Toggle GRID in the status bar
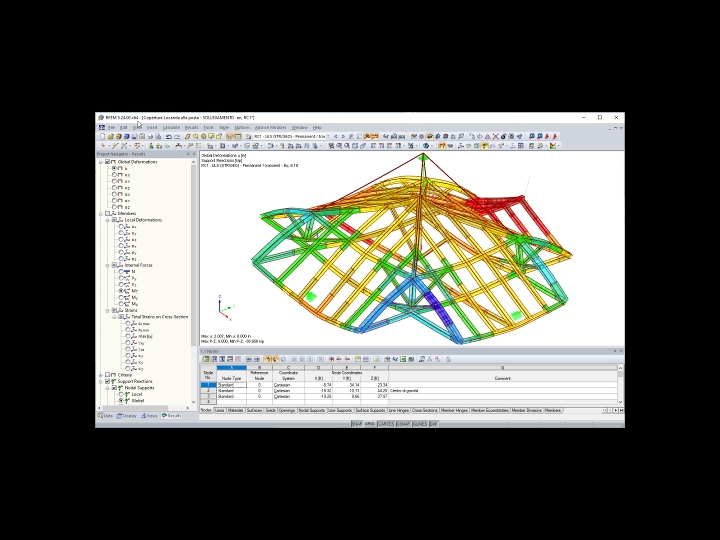Image resolution: width=720 pixels, height=540 pixels. pos(370,424)
